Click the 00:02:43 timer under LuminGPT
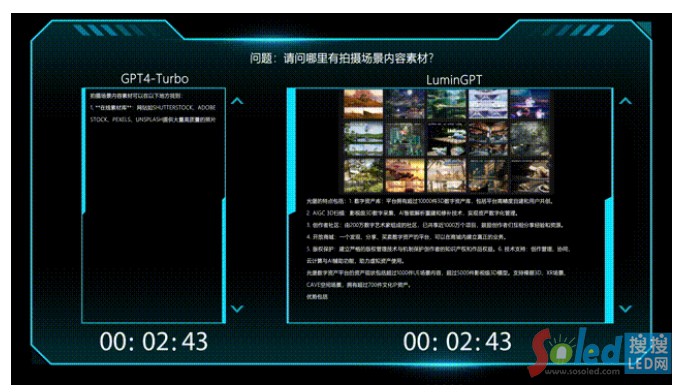684x392 pixels. click(x=457, y=341)
